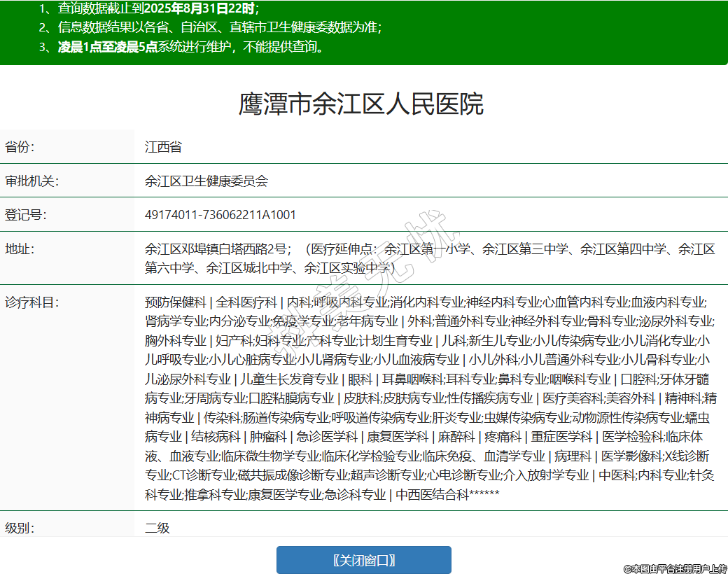Click 急诊医学科 in the department list
This screenshot has height=574, width=728.
tap(327, 437)
